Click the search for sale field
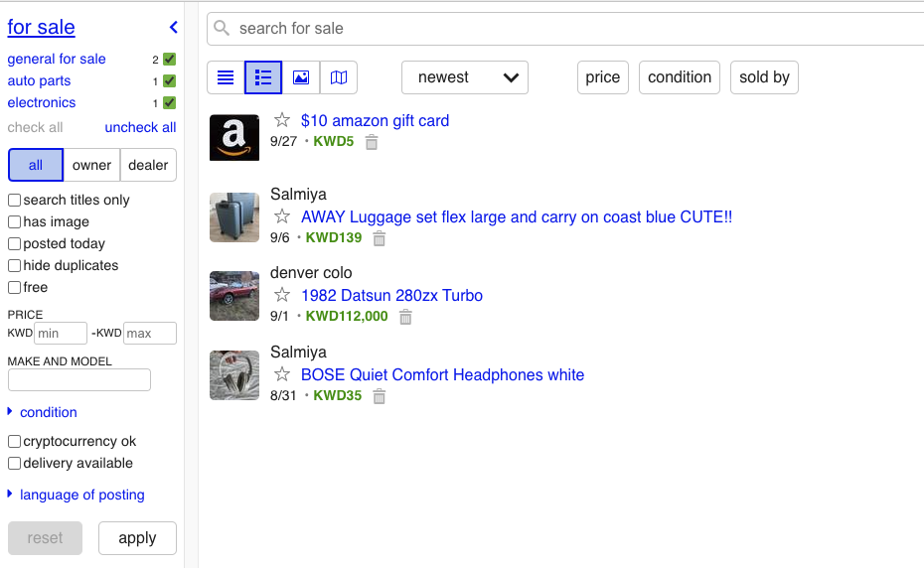The width and height of the screenshot is (924, 568). 576,29
